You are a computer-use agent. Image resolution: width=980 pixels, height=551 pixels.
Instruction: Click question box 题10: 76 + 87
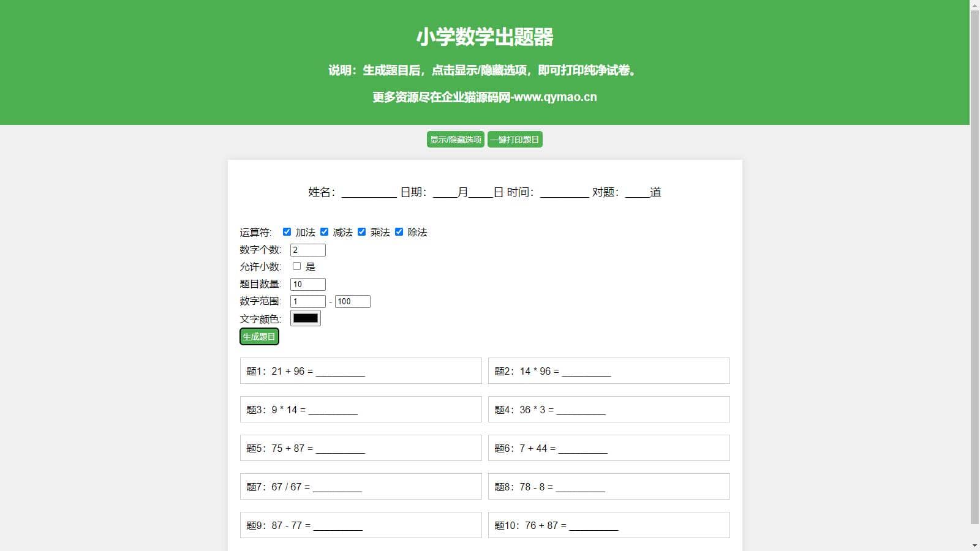[609, 525]
